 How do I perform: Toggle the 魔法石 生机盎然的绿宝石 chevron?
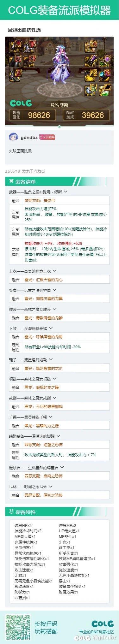click(62, 467)
